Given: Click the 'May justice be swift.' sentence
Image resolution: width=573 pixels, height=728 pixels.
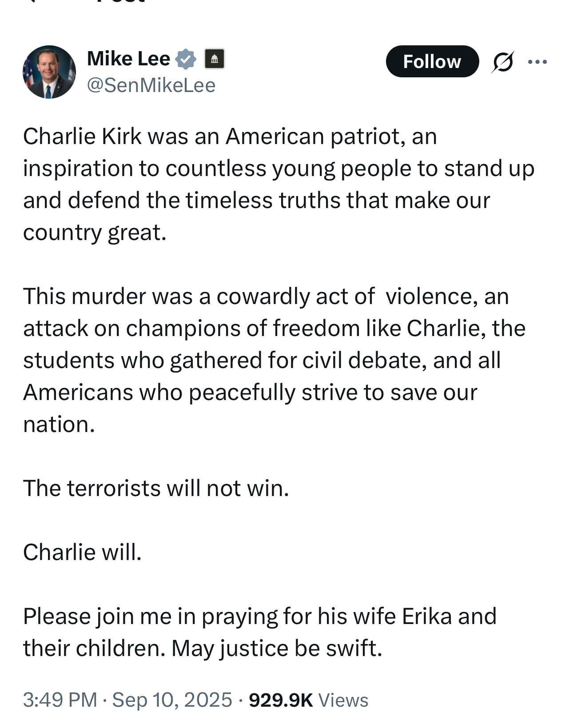Looking at the screenshot, I should tap(277, 648).
